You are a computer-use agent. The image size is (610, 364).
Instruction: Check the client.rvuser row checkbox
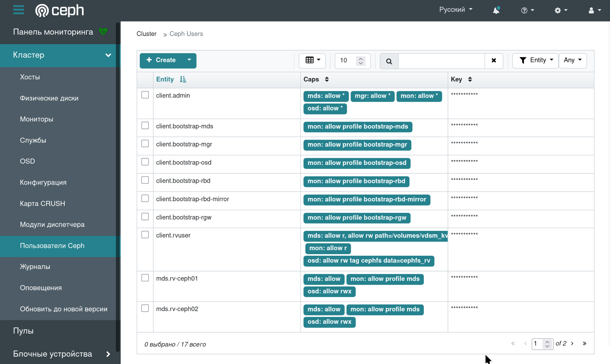pyautogui.click(x=145, y=235)
